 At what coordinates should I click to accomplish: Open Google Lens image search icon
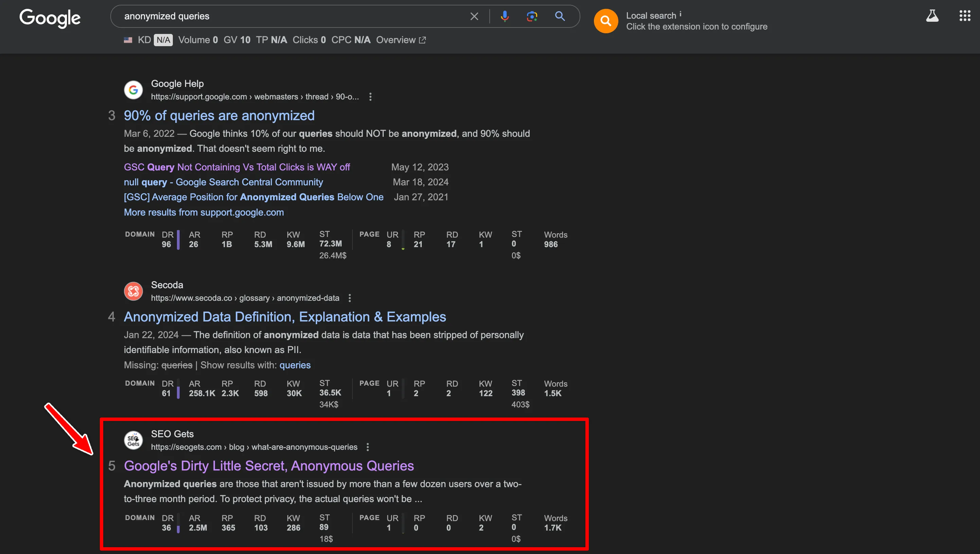(x=532, y=16)
